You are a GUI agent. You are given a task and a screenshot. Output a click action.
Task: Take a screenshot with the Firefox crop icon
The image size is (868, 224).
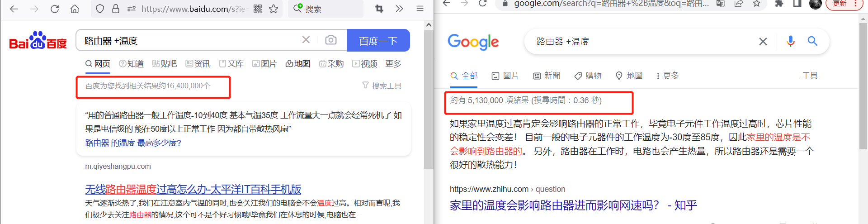point(379,9)
